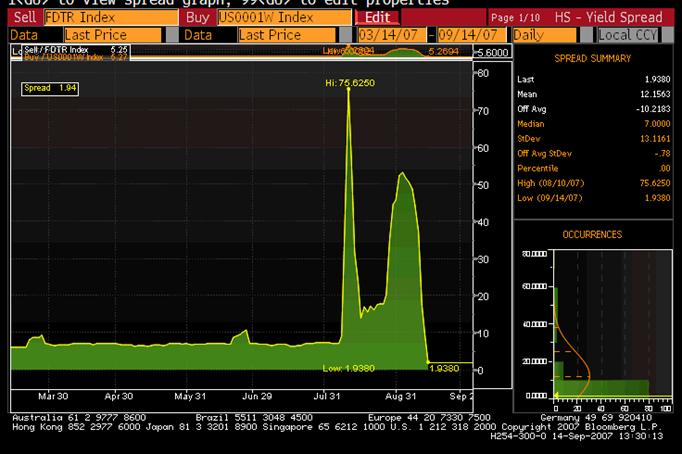
Task: Click the Mar 30 x-axis date label
Action: pos(53,396)
